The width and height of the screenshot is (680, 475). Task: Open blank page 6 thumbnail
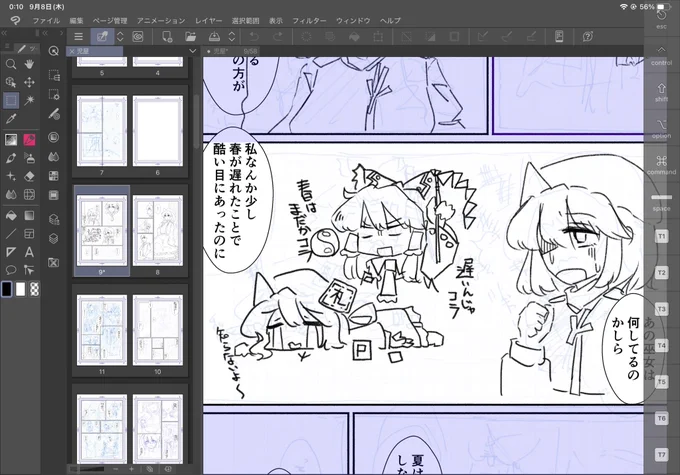[x=157, y=131]
